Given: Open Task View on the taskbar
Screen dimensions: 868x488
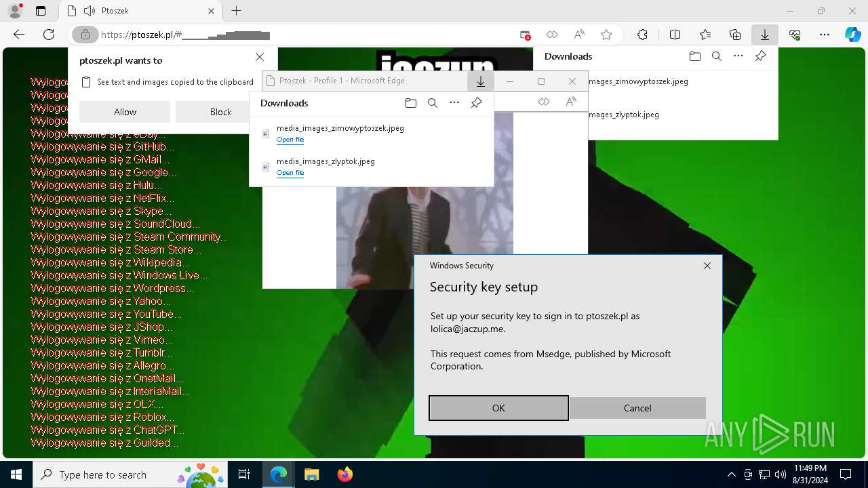Looking at the screenshot, I should pos(245,474).
